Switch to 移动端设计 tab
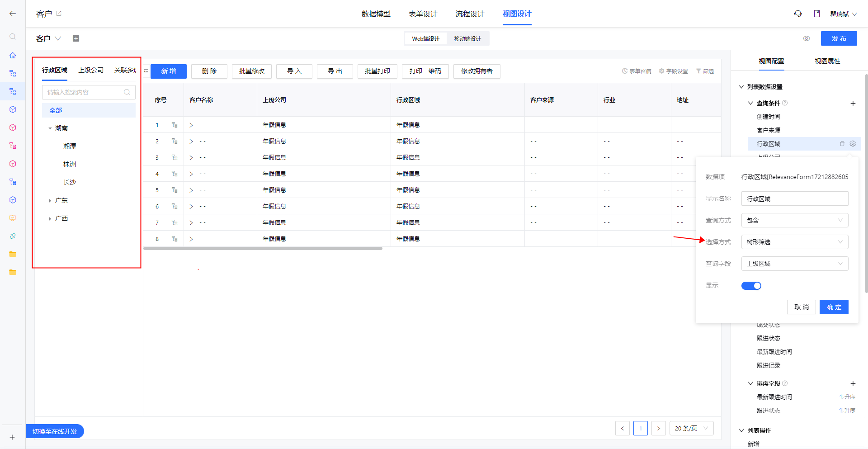This screenshot has width=868, height=449. (x=467, y=39)
